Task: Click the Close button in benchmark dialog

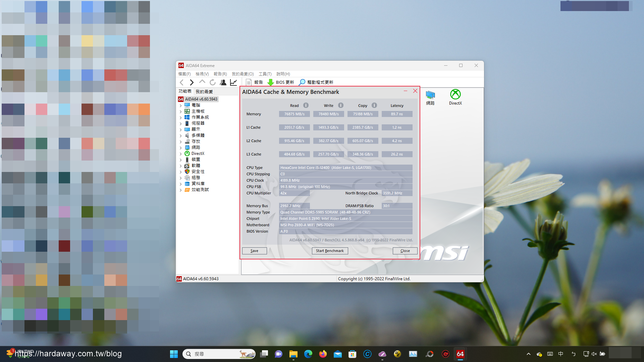Action: [405, 251]
